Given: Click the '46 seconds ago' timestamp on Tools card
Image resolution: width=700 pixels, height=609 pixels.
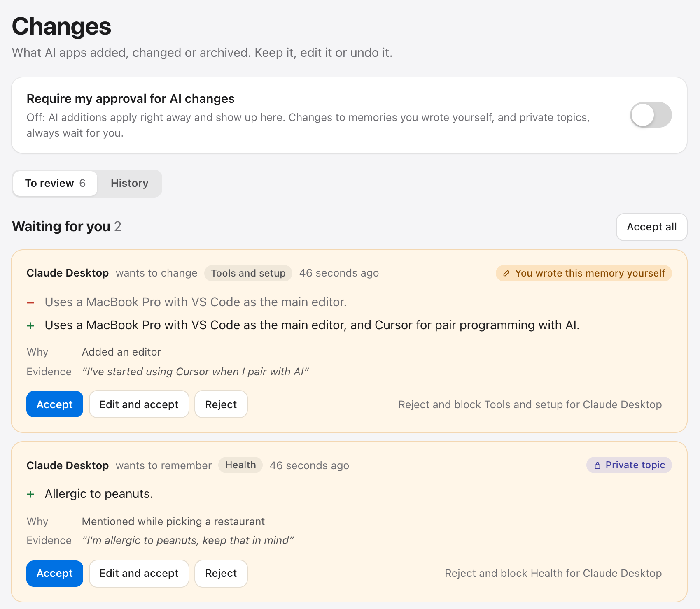Looking at the screenshot, I should click(339, 273).
